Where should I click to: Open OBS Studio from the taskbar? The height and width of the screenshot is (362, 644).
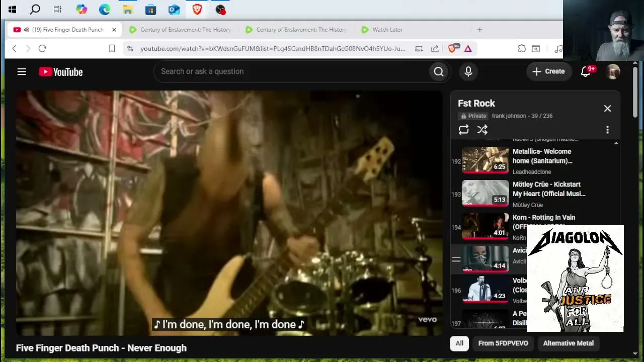tap(220, 9)
